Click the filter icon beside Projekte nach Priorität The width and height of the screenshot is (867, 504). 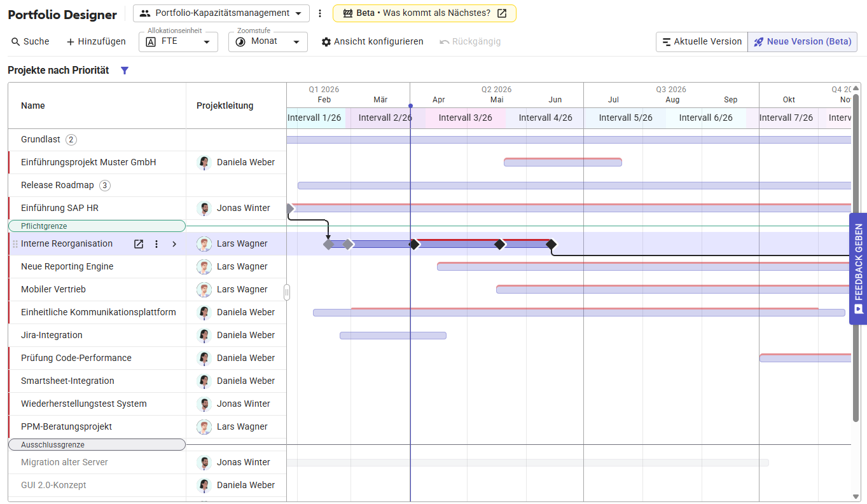tap(125, 71)
